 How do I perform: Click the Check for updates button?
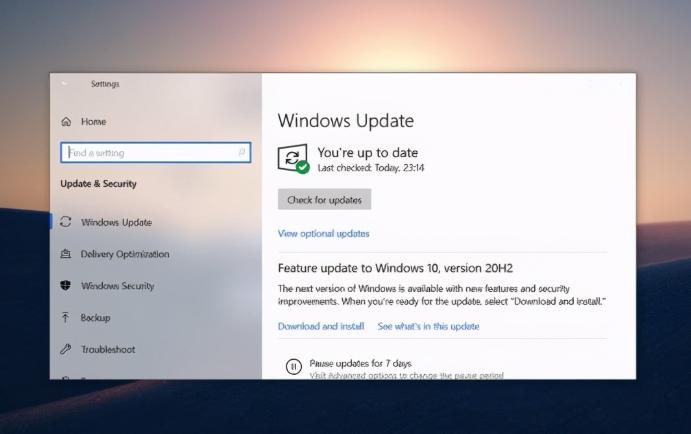(324, 200)
